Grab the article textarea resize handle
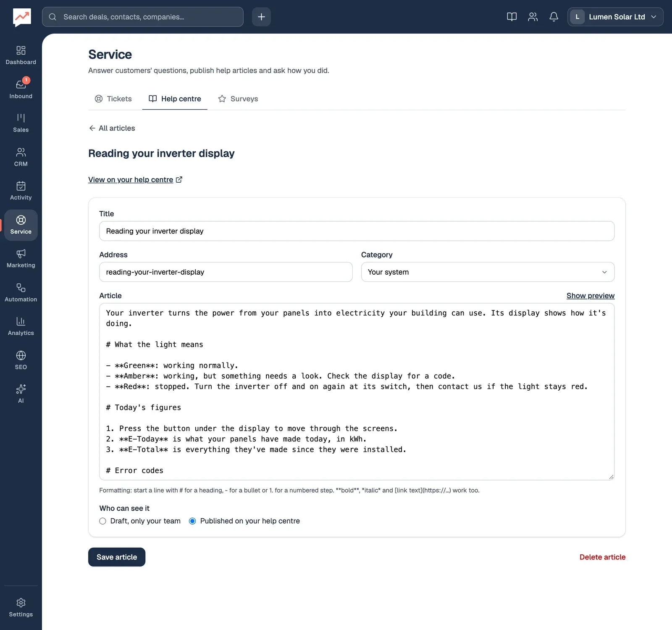672x630 pixels. point(611,477)
